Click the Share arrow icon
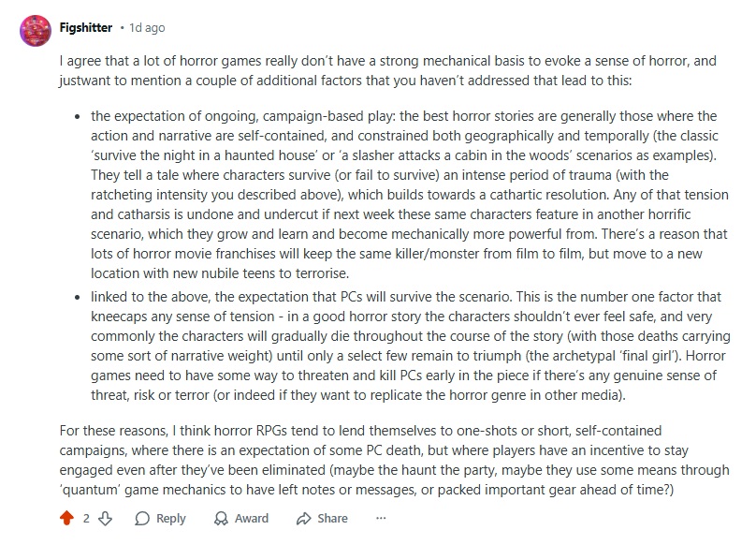Image resolution: width=756 pixels, height=545 pixels. pyautogui.click(x=303, y=518)
